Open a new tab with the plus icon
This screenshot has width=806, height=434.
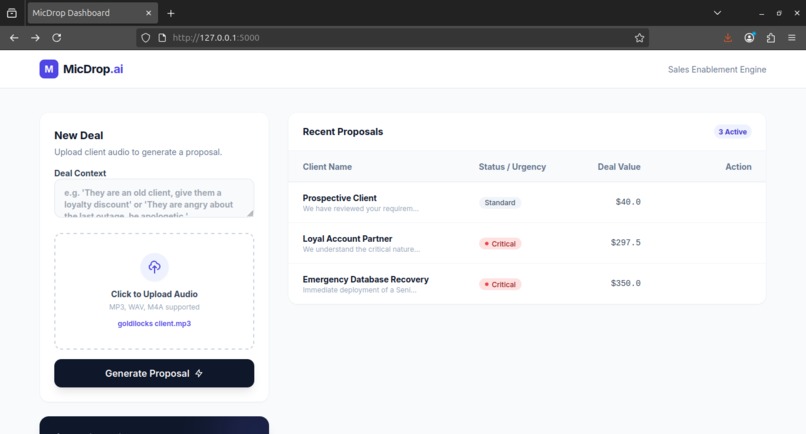pos(171,13)
